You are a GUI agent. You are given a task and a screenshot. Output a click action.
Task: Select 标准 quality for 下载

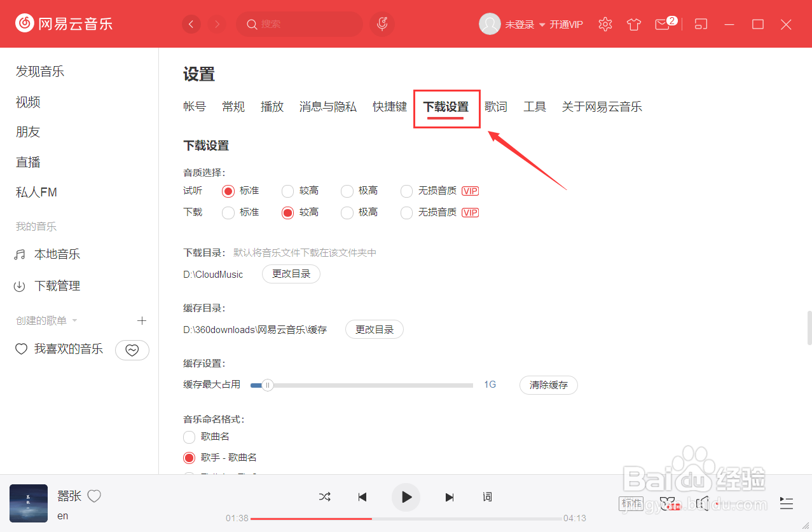pyautogui.click(x=228, y=213)
